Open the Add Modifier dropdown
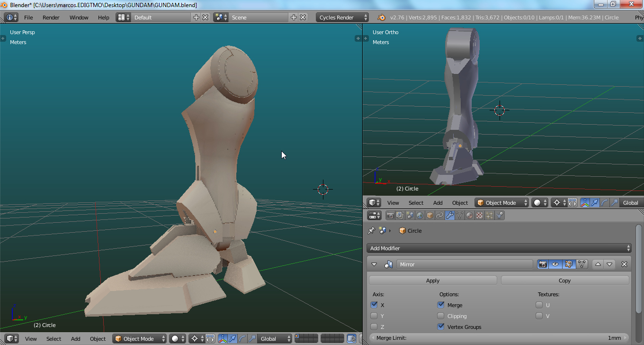The image size is (644, 345). point(499,248)
